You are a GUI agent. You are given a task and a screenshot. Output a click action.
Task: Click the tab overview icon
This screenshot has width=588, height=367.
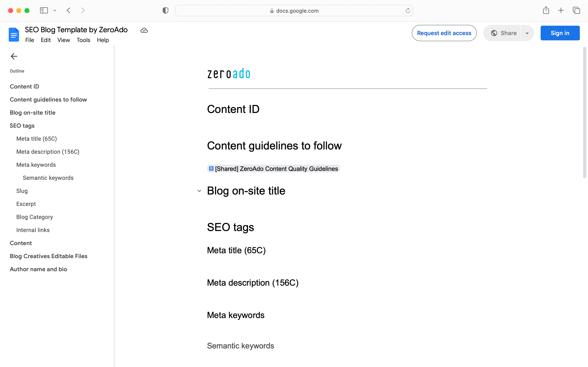tap(576, 10)
